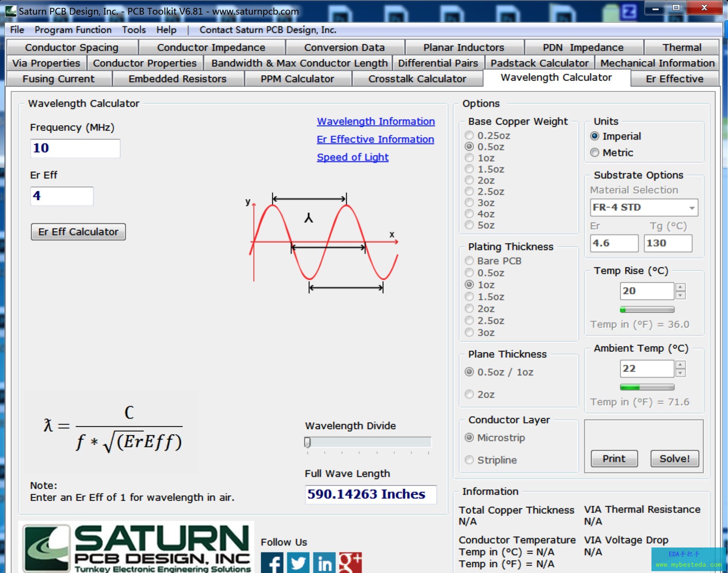The image size is (728, 573).
Task: Increase Temp Rise with up arrow
Action: (x=680, y=287)
